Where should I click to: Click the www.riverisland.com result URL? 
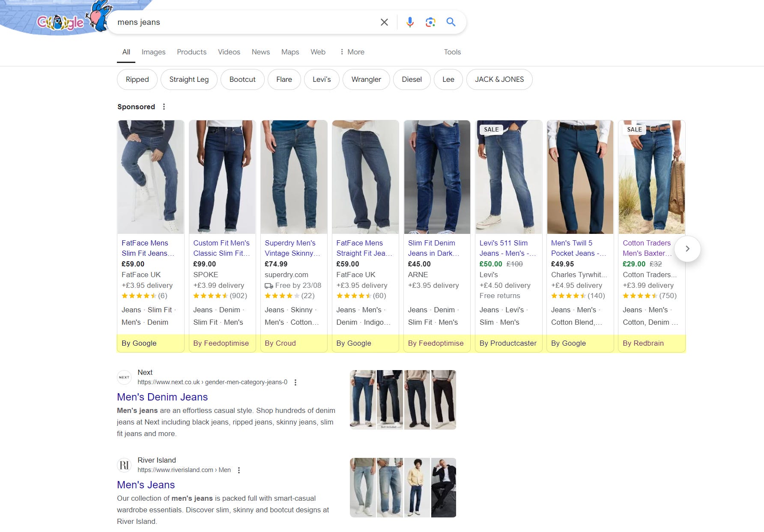(x=184, y=470)
